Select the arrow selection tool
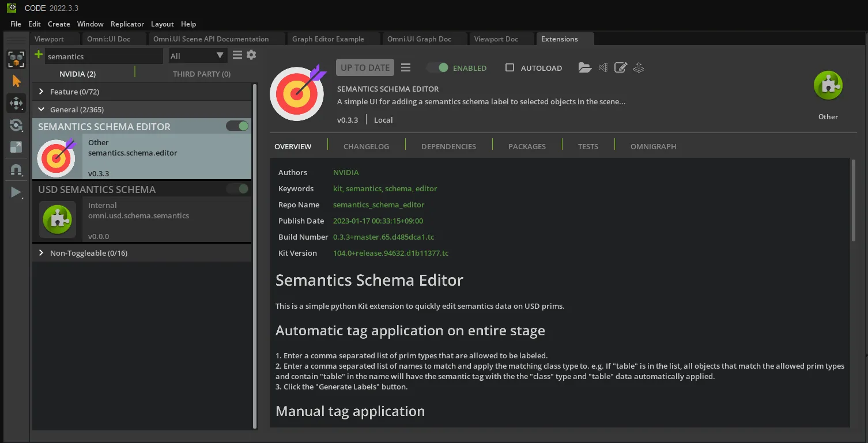 [x=16, y=81]
